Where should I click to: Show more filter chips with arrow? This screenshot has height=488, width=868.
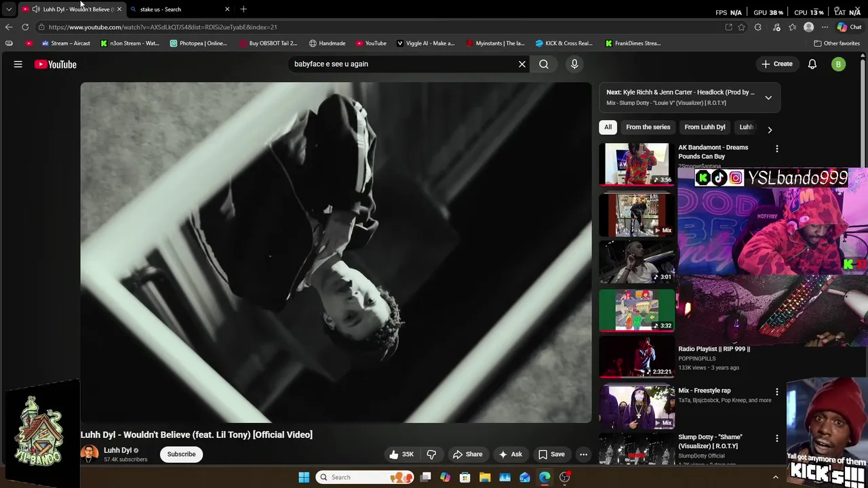click(x=770, y=129)
